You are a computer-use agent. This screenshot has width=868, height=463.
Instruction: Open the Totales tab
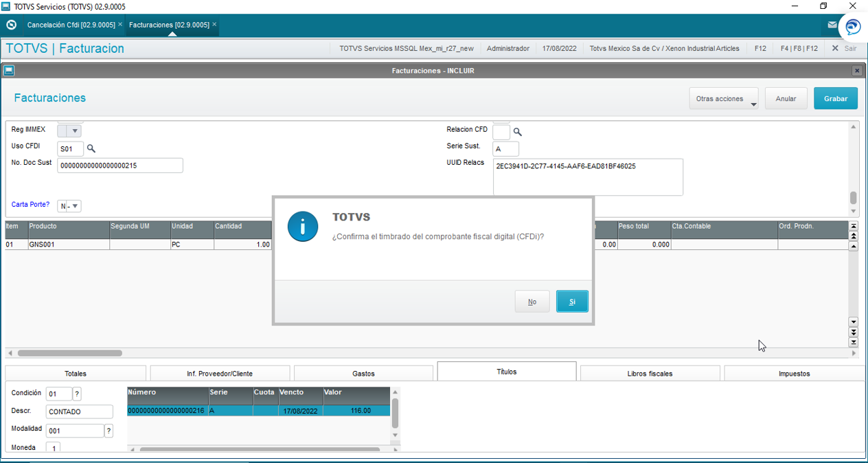pyautogui.click(x=76, y=374)
